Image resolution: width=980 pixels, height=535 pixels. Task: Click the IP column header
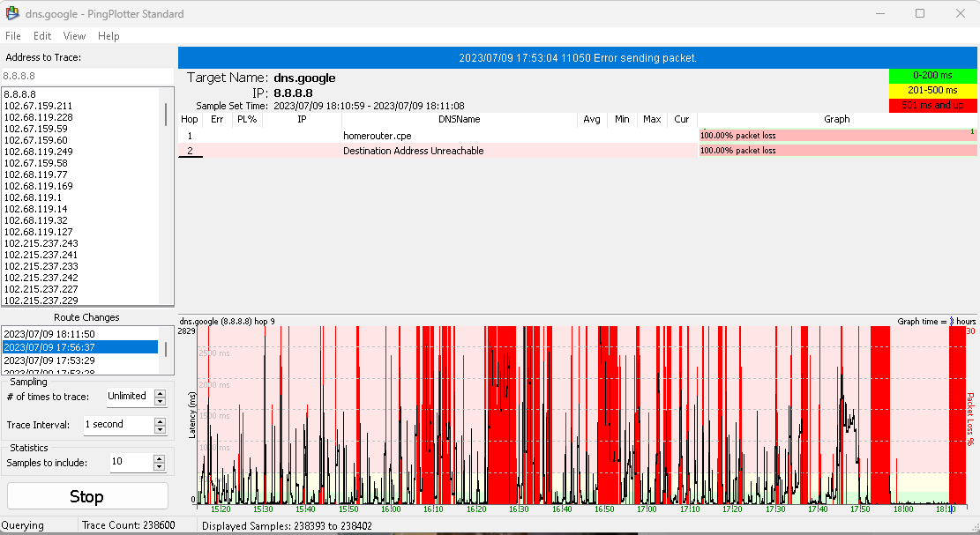pyautogui.click(x=302, y=119)
